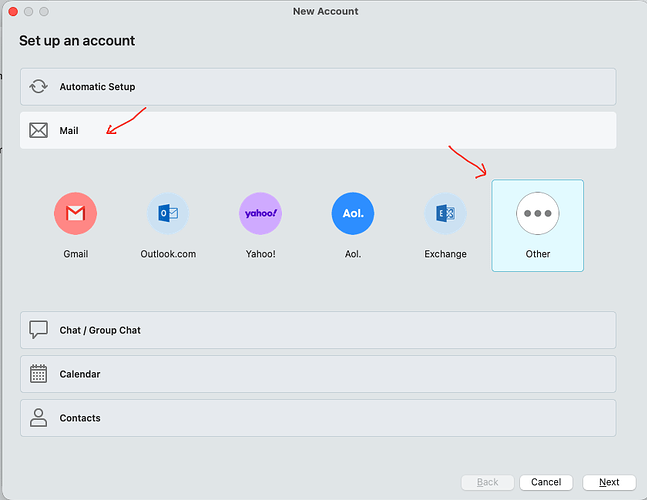The width and height of the screenshot is (647, 500).
Task: Select the Aol. blue circle icon
Action: click(x=353, y=213)
